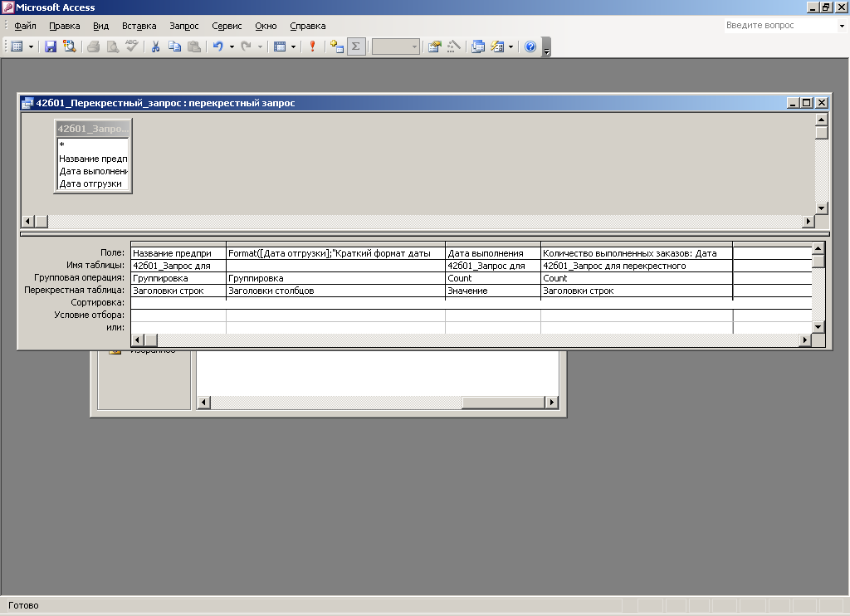850x616 pixels.
Task: Click the Paste clipboard icon
Action: (x=194, y=46)
